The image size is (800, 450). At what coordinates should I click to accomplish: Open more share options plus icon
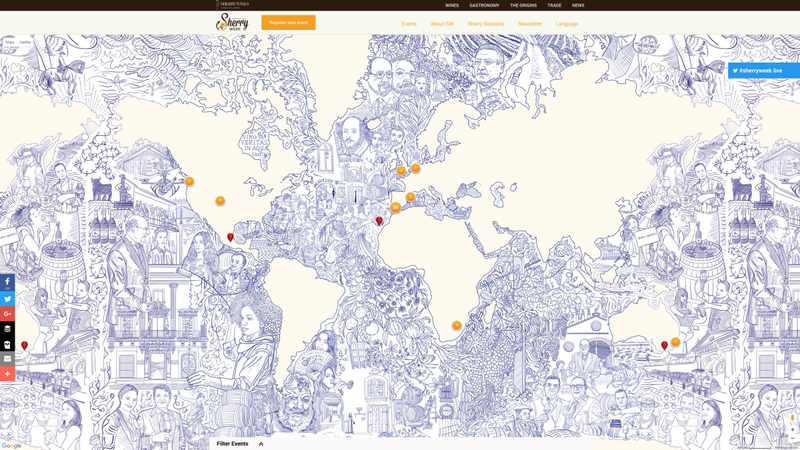(7, 374)
